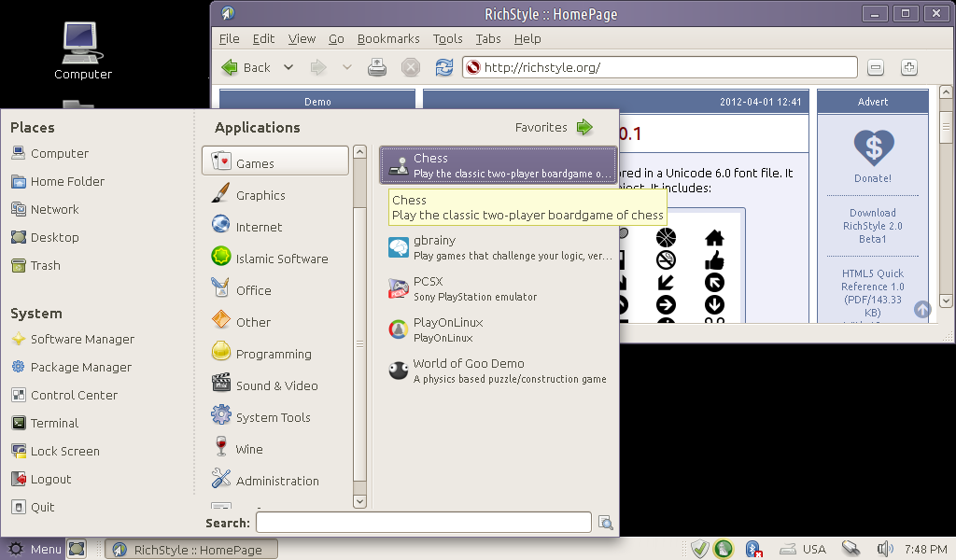Open Control Center
Viewport: 956px width, 560px height.
[x=64, y=395]
